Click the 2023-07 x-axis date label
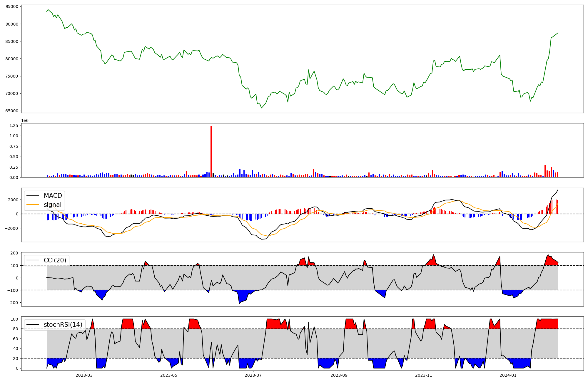Viewport: 588px width, 382px height. tap(253, 375)
